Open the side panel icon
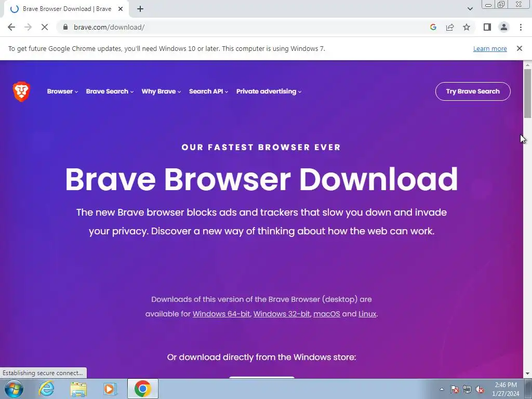This screenshot has width=532, height=399. pyautogui.click(x=487, y=27)
